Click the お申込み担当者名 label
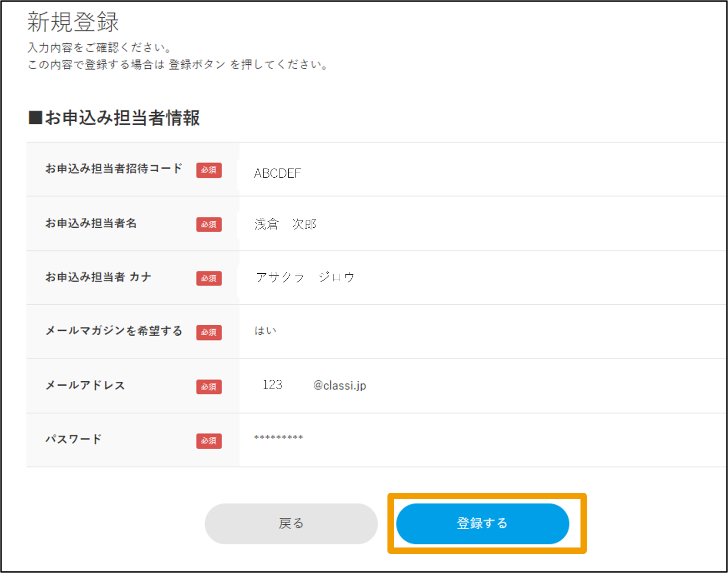This screenshot has height=573, width=728. click(x=91, y=223)
